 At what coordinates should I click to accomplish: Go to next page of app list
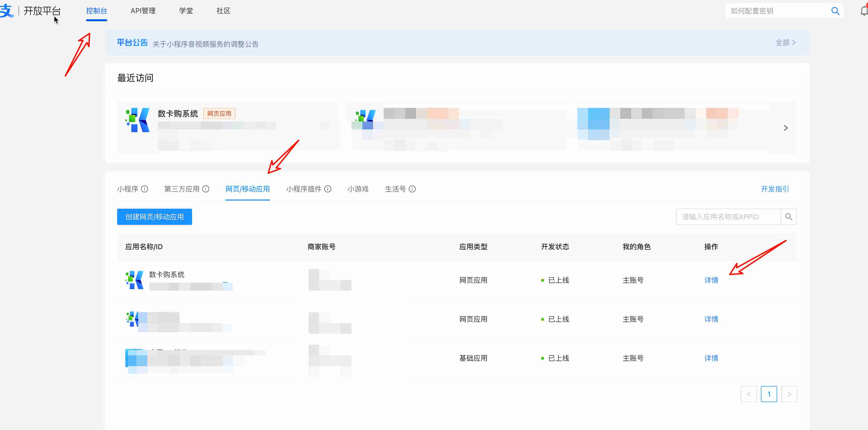(789, 394)
